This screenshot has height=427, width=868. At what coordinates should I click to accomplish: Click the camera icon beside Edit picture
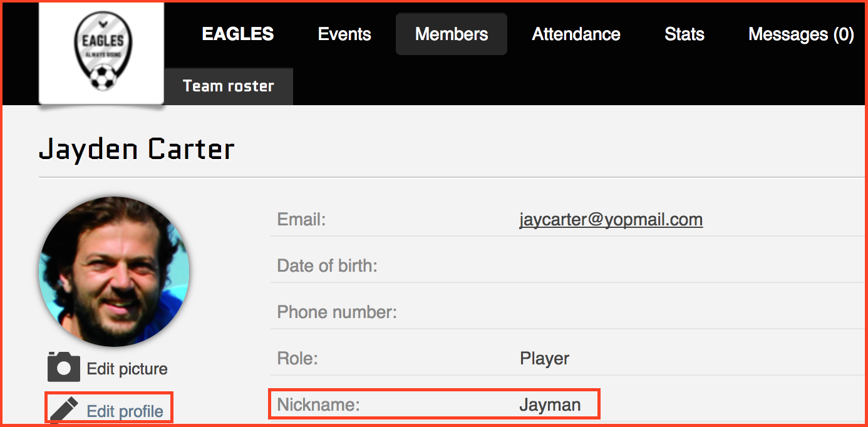[64, 368]
